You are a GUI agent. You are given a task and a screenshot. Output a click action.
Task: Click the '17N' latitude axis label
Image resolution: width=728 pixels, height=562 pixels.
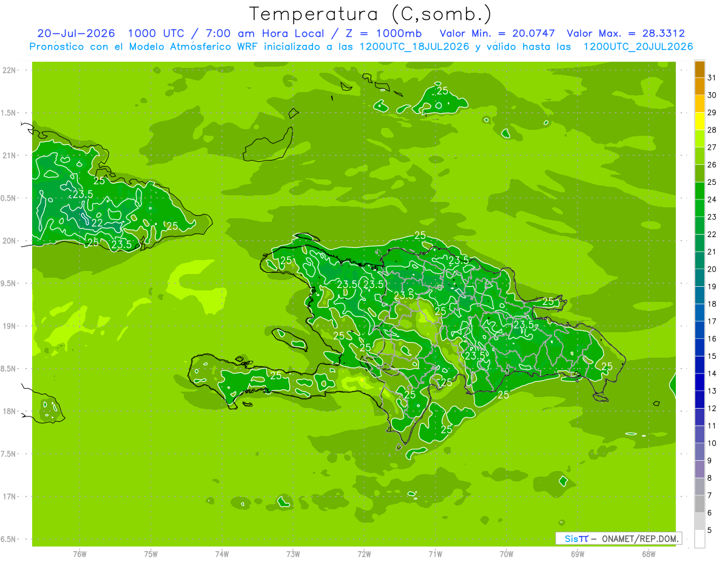[x=9, y=497]
